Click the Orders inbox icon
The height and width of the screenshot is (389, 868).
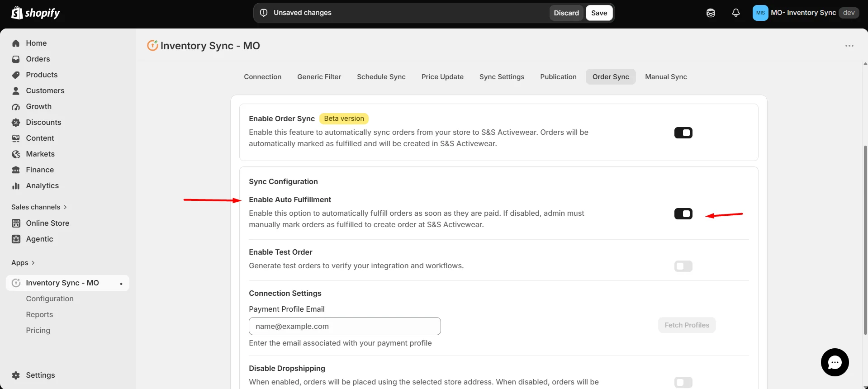tap(16, 59)
